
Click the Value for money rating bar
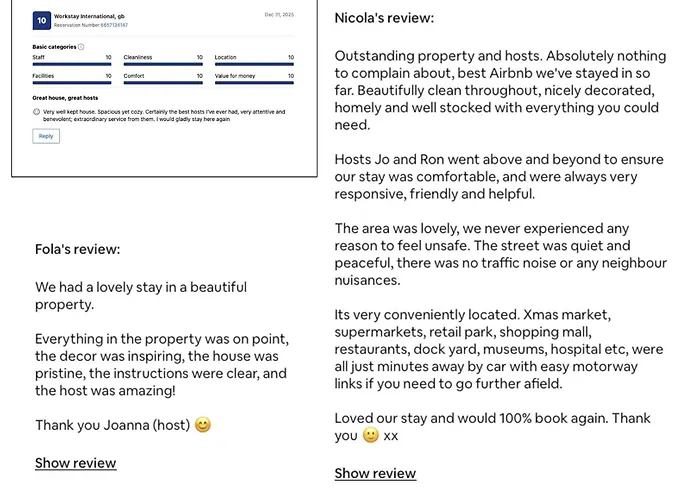(254, 82)
